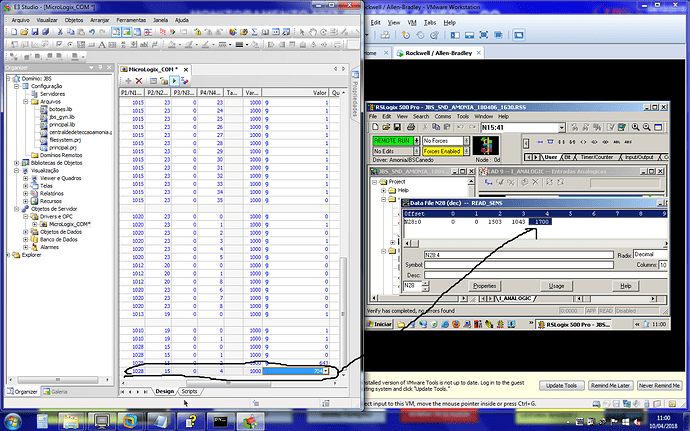The image size is (690, 431).
Task: Select the Bit instruction tab
Action: 567,157
